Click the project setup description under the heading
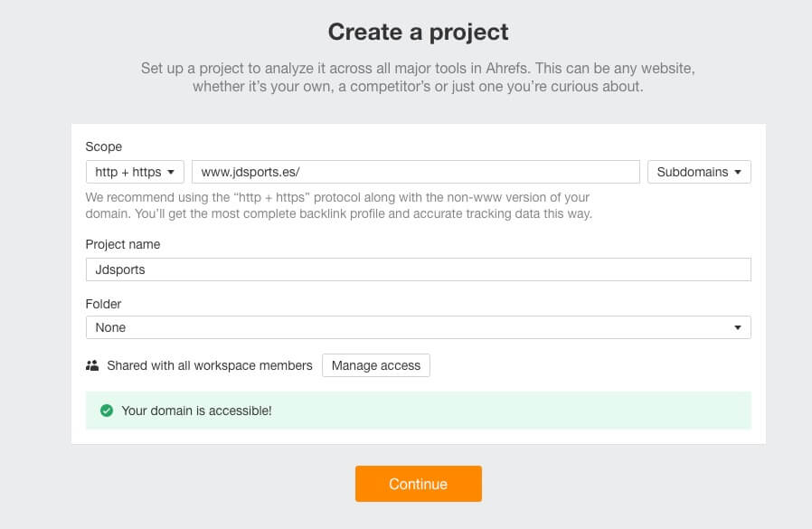The width and height of the screenshot is (812, 529). [418, 78]
